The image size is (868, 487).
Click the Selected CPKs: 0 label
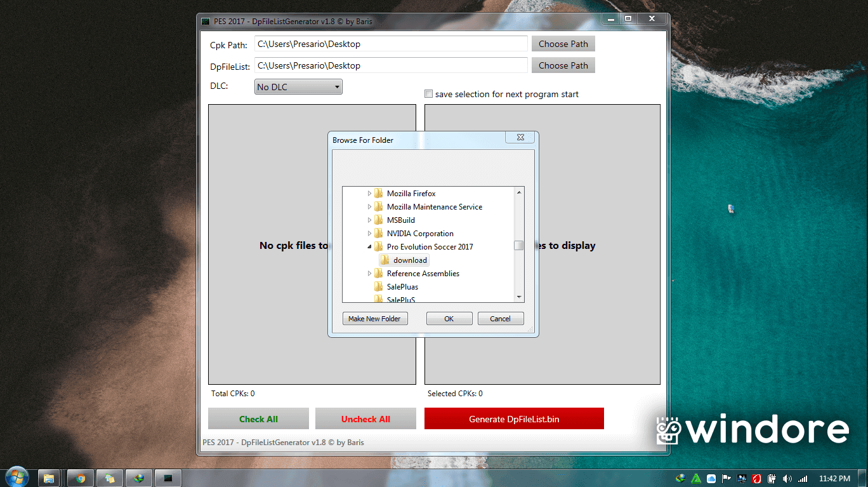pyautogui.click(x=455, y=393)
